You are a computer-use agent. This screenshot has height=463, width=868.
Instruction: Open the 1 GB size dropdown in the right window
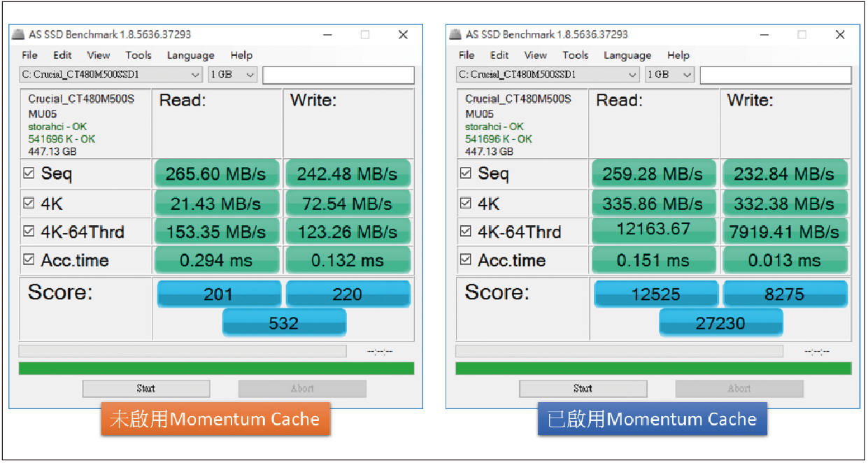click(669, 74)
